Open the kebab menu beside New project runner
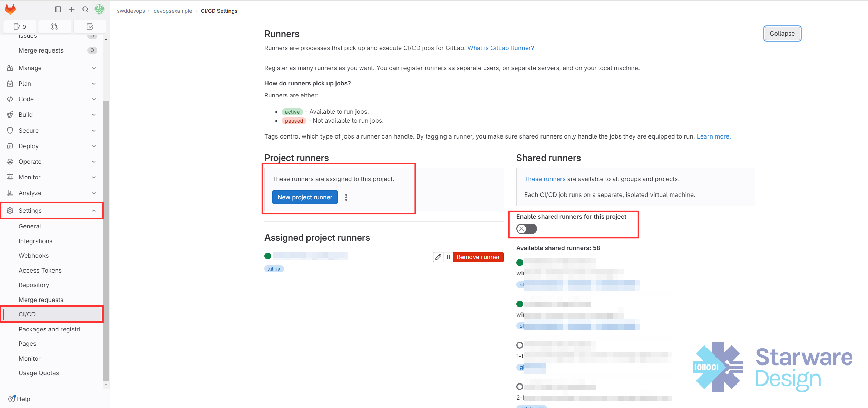The image size is (868, 408). (x=346, y=197)
